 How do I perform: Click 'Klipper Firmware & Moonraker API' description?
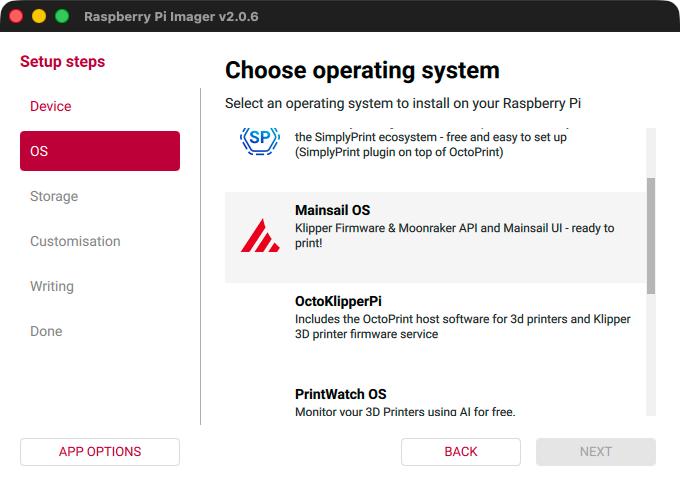coord(454,236)
